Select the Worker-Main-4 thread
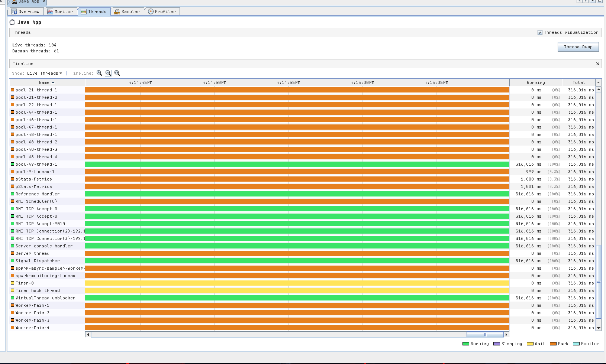This screenshot has width=606, height=364. pyautogui.click(x=302, y=328)
